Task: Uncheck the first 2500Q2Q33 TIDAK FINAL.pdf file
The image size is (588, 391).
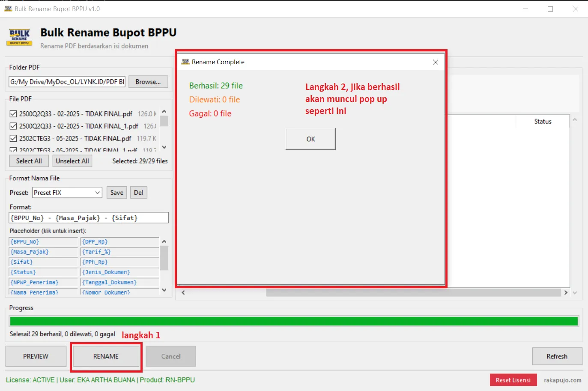Action: (x=13, y=114)
